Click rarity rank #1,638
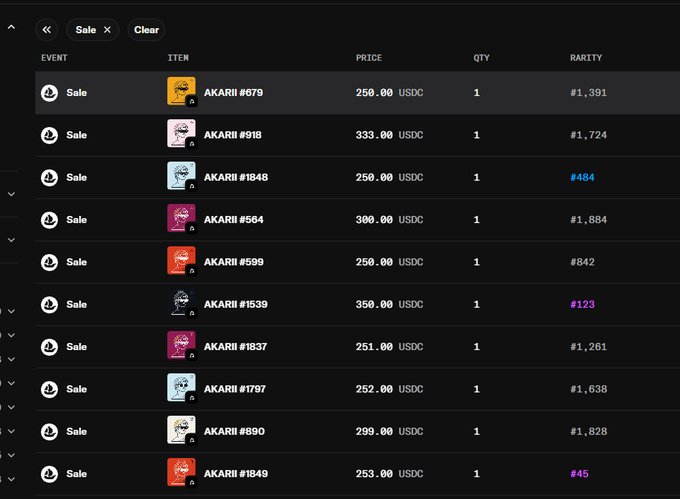The image size is (680, 499). pos(588,389)
